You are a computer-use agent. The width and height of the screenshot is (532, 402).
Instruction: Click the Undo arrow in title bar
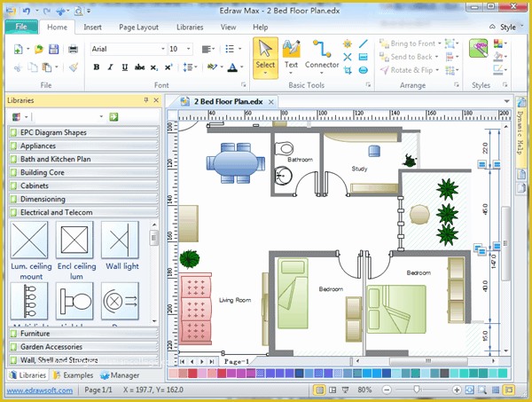pyautogui.click(x=27, y=11)
